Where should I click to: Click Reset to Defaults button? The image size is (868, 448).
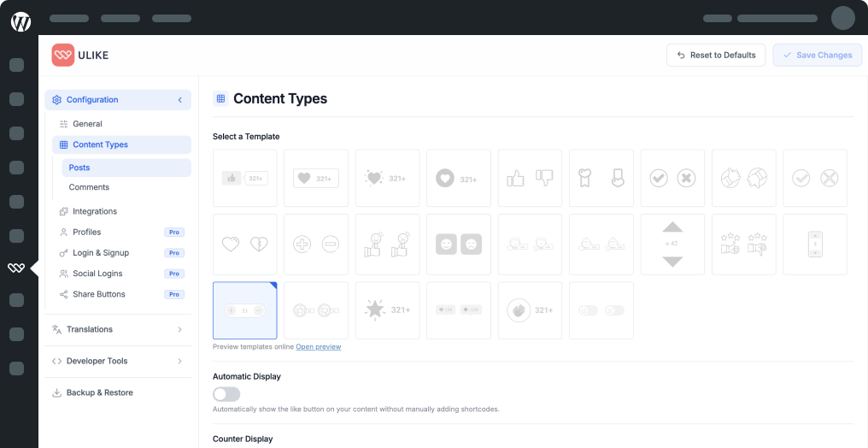tap(716, 56)
